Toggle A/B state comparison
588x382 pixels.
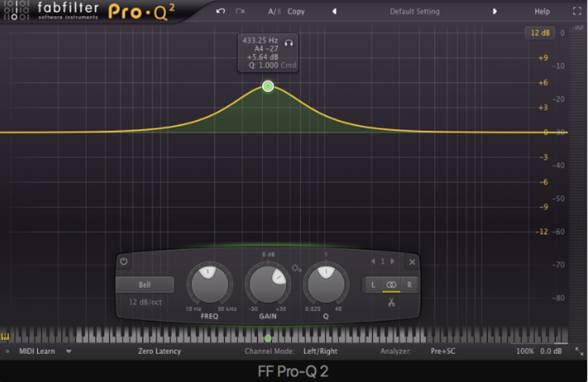point(274,12)
